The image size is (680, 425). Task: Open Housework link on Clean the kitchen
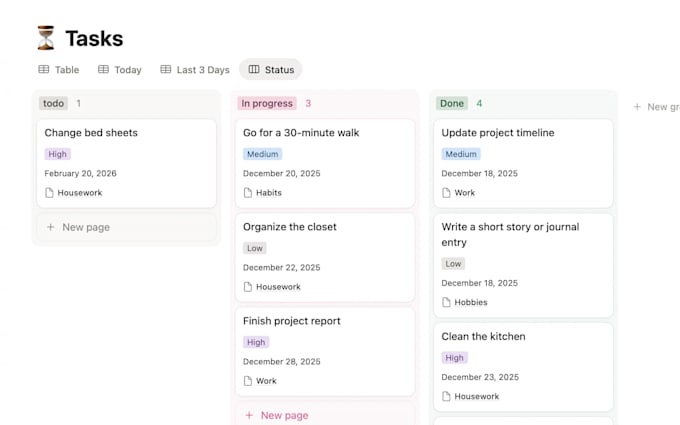coord(477,396)
